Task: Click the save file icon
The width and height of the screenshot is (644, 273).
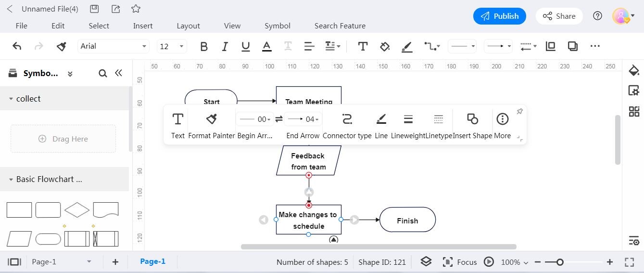Action: pyautogui.click(x=95, y=9)
